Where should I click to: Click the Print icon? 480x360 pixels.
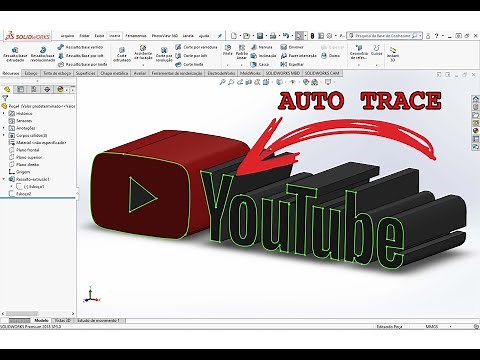(x=273, y=36)
